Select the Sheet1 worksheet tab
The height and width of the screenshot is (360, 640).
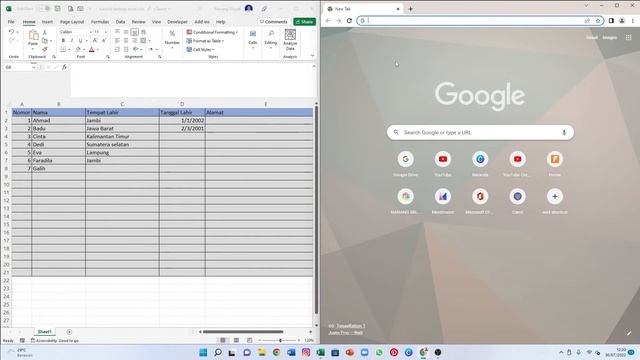pyautogui.click(x=44, y=332)
